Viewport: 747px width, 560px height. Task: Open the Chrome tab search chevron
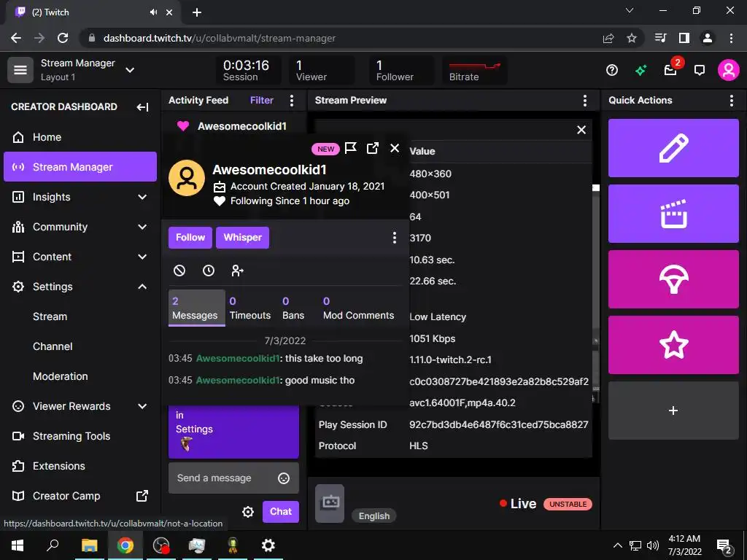630,10
